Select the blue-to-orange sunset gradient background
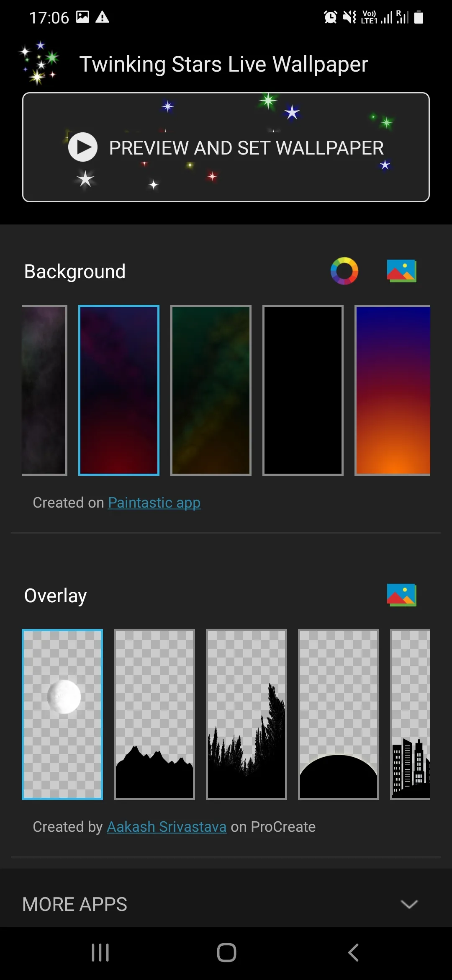452x980 pixels. [393, 390]
